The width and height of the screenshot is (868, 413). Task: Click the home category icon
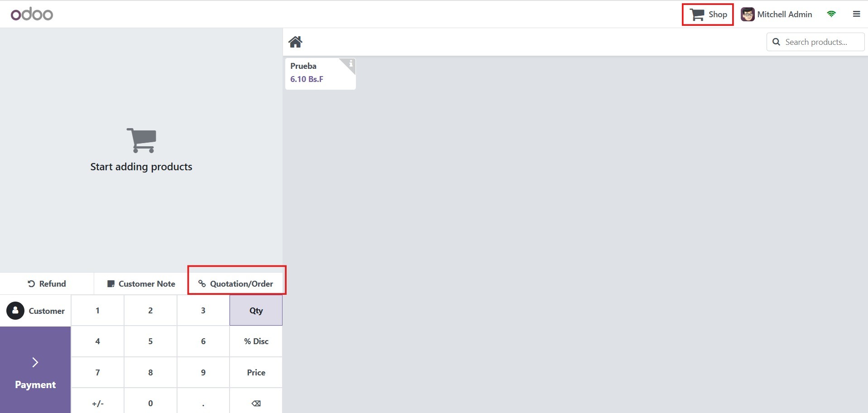point(295,42)
